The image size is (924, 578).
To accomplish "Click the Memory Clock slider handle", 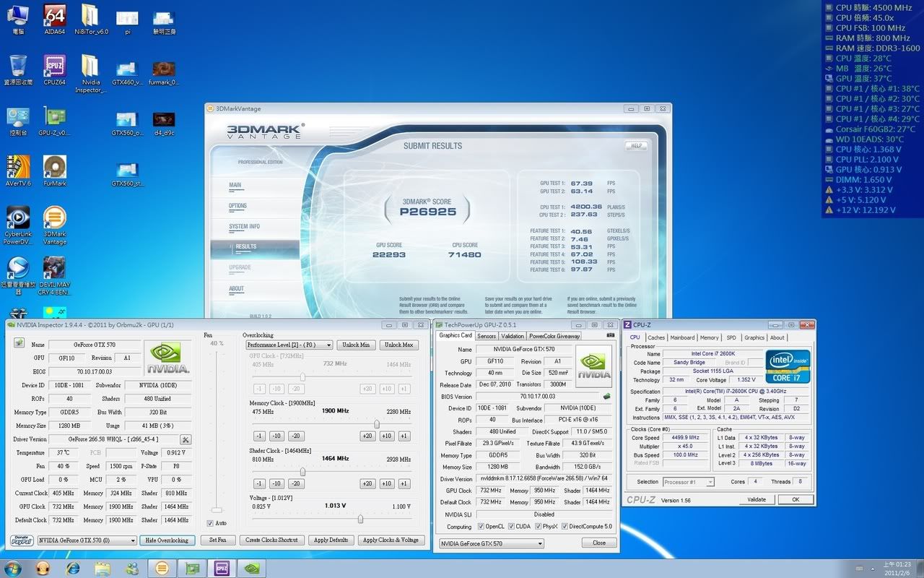I will click(x=376, y=424).
